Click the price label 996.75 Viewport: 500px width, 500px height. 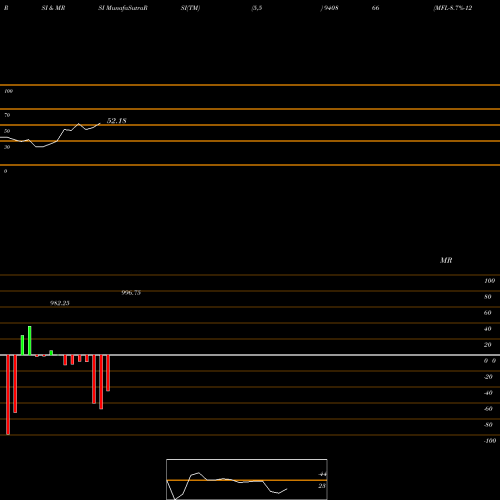click(x=131, y=293)
